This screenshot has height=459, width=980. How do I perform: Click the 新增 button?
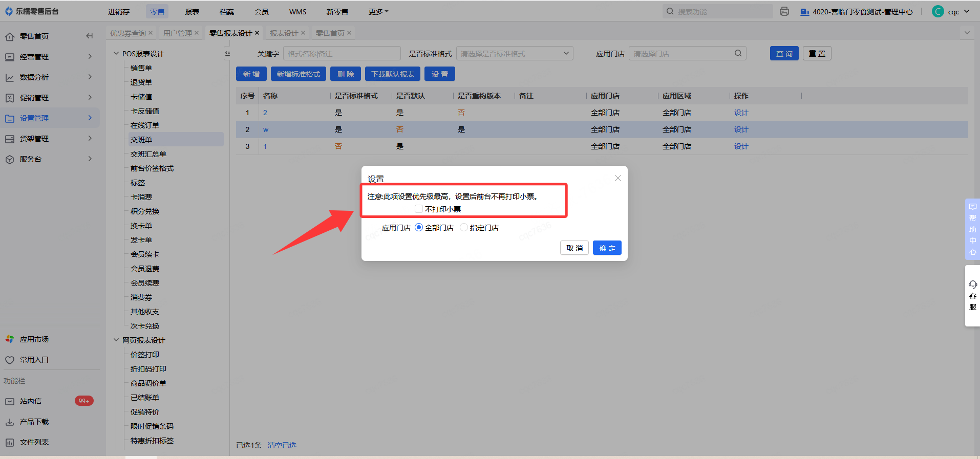click(x=251, y=74)
